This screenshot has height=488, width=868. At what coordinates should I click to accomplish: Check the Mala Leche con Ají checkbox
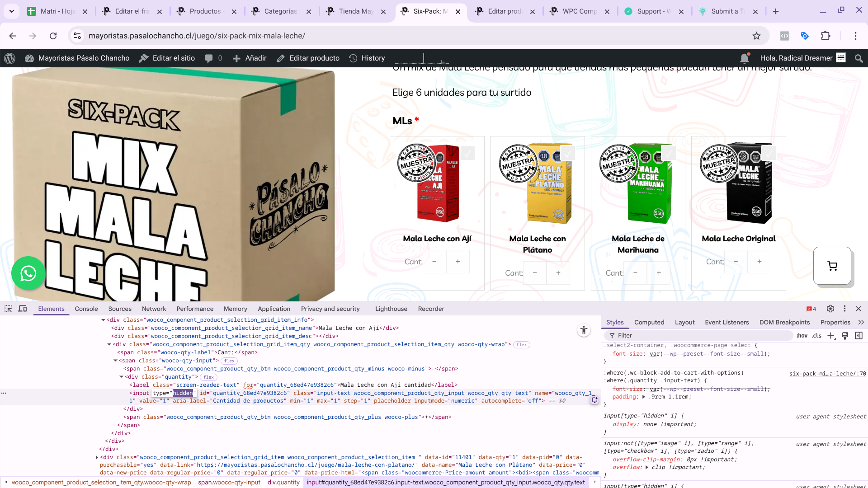(467, 153)
